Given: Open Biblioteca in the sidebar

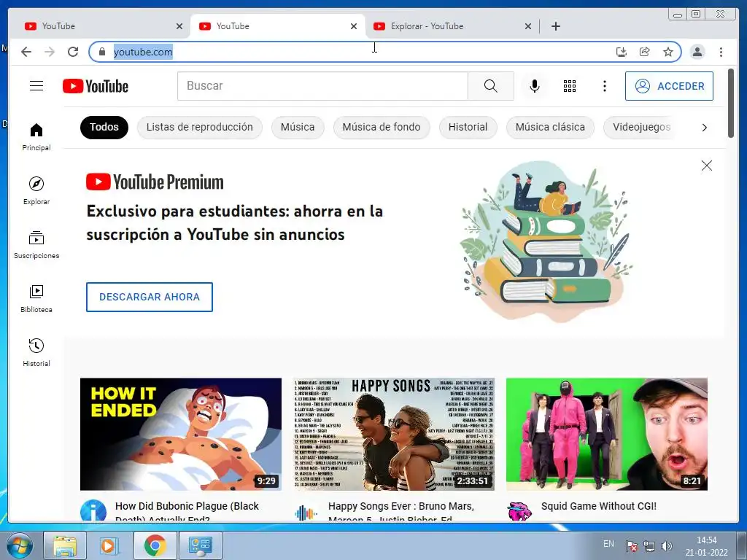Looking at the screenshot, I should (x=36, y=298).
